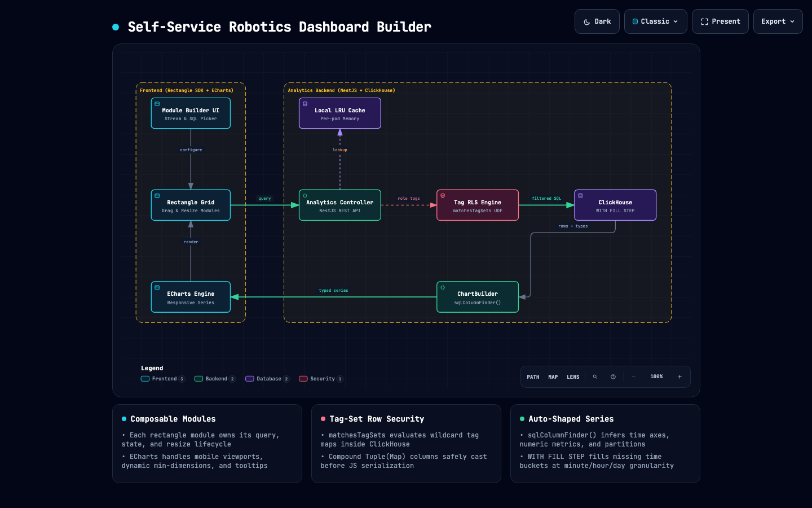The width and height of the screenshot is (812, 508).
Task: Select the ECharts Engine node
Action: pos(191,297)
